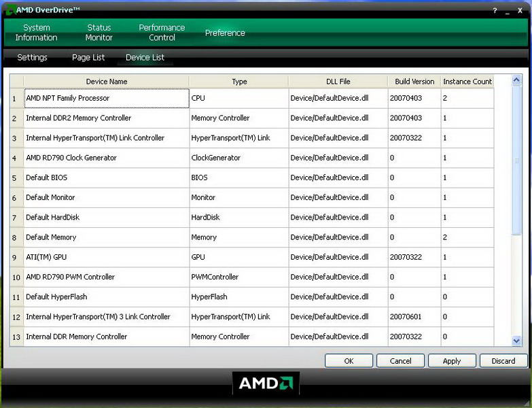Image resolution: width=532 pixels, height=408 pixels.
Task: Click the PWMController type cell
Action: 239,277
